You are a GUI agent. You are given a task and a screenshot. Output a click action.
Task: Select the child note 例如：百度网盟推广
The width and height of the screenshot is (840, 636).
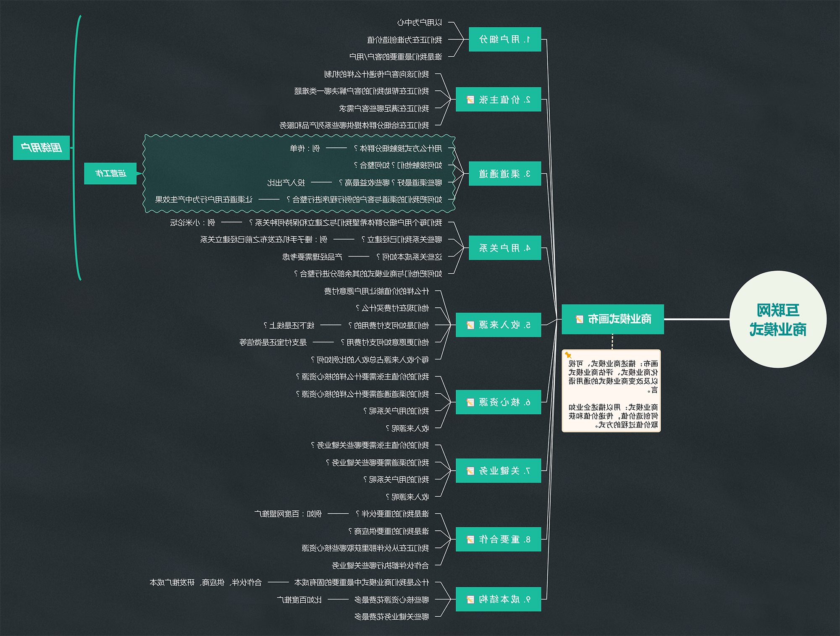click(x=288, y=514)
